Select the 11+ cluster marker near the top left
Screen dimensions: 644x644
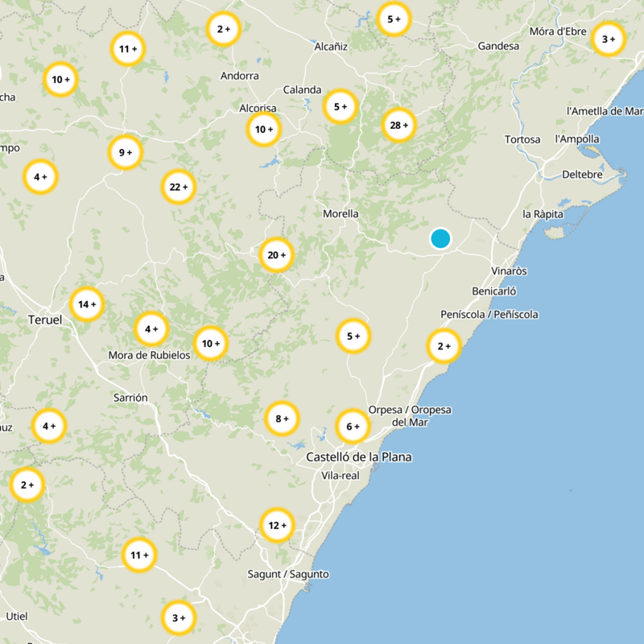(x=126, y=48)
